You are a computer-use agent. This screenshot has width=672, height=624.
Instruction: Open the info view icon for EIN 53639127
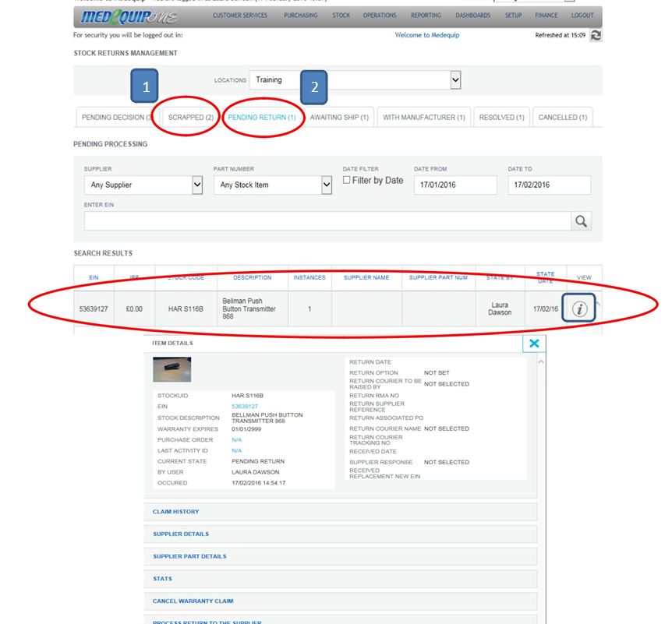[x=579, y=308]
